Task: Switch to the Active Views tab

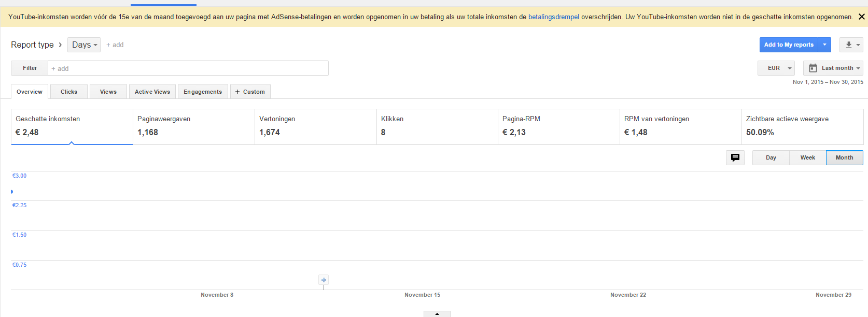Action: point(152,92)
